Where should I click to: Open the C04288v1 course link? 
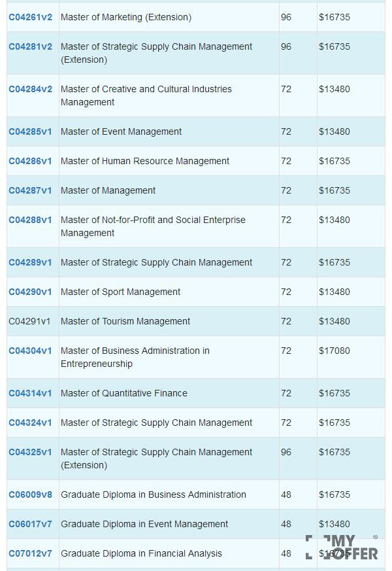click(x=30, y=220)
